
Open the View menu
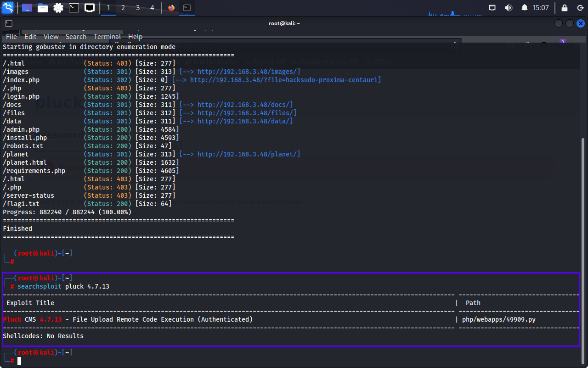51,37
